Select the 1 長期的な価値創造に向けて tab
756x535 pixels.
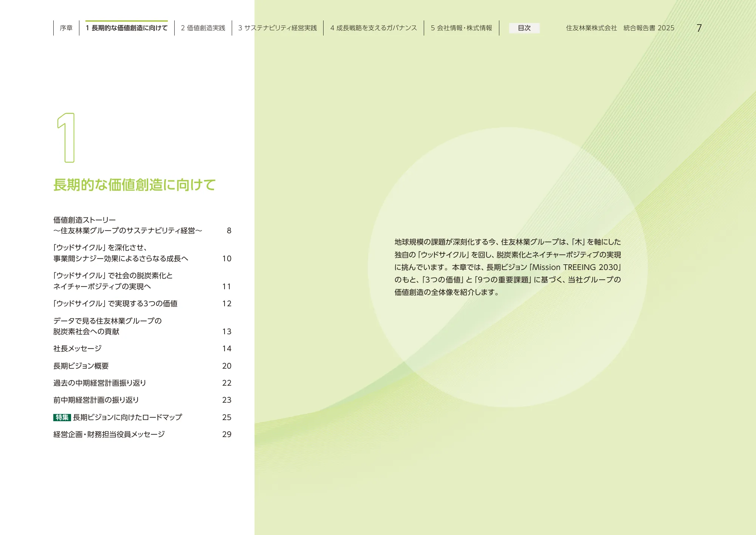coord(126,28)
